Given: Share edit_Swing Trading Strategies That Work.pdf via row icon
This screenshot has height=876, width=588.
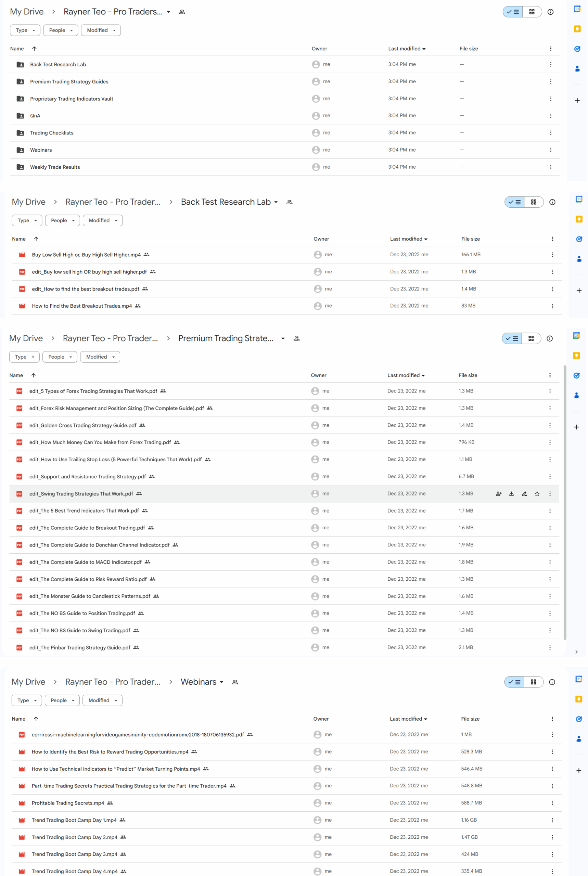Looking at the screenshot, I should (498, 494).
